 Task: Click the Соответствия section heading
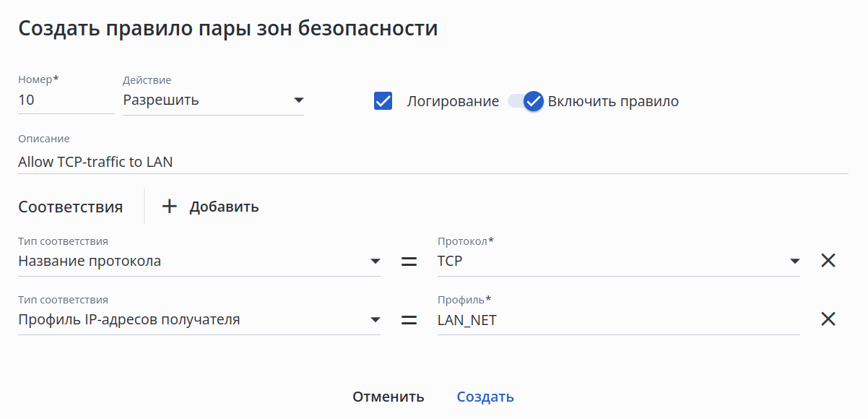tap(71, 207)
